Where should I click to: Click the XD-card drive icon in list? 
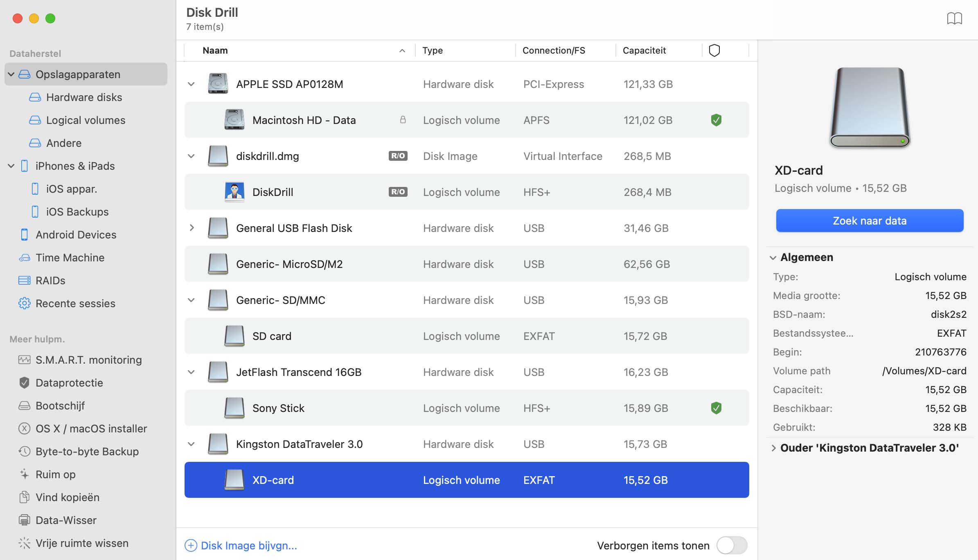[x=234, y=480]
